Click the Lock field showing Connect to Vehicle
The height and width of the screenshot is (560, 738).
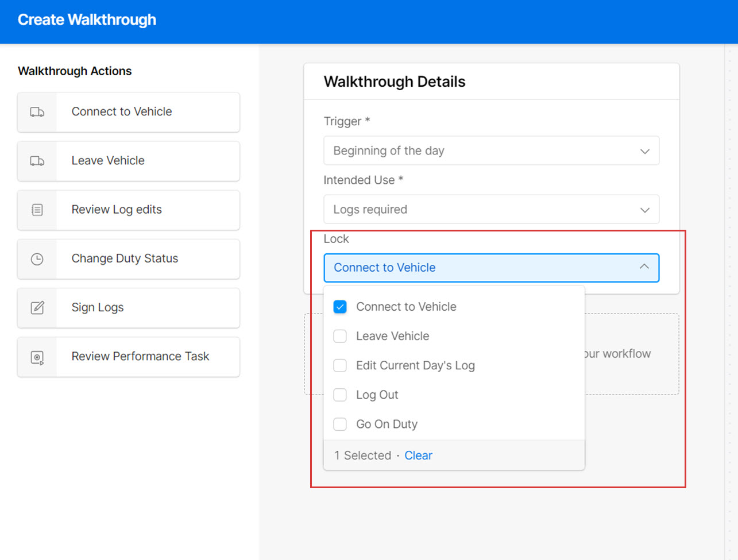point(491,268)
